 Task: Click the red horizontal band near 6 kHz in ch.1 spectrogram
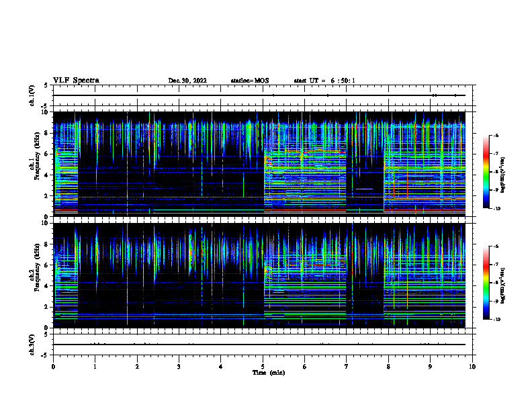tap(316, 154)
